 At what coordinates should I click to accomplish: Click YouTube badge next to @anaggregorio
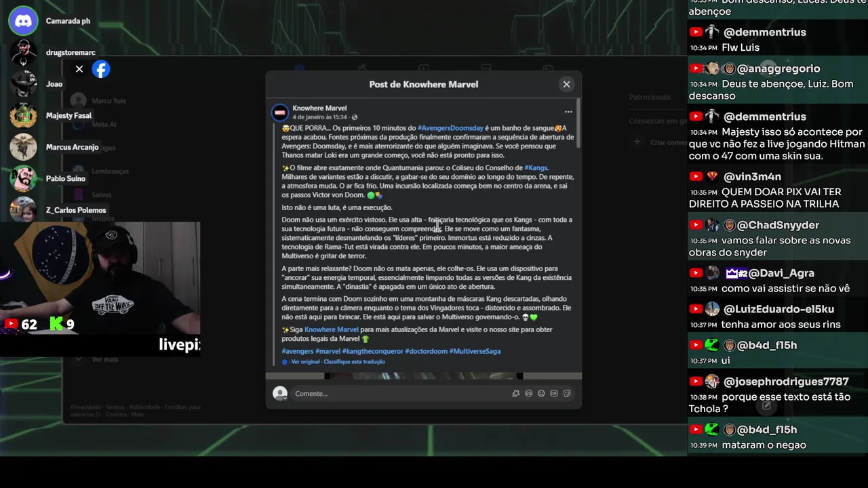[x=696, y=68]
